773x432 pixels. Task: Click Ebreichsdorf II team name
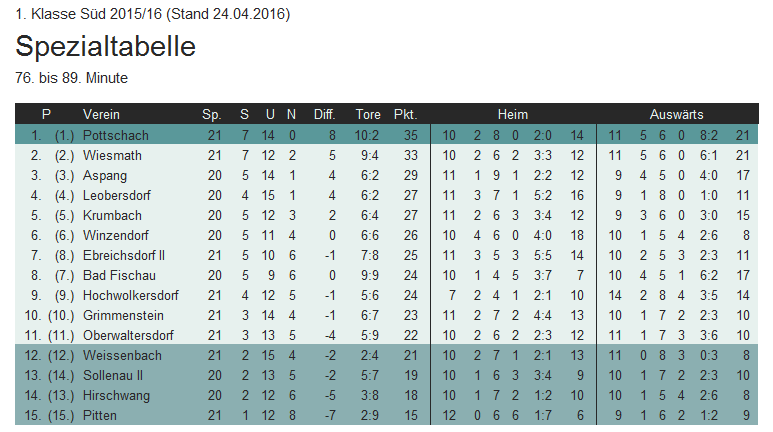click(x=124, y=255)
